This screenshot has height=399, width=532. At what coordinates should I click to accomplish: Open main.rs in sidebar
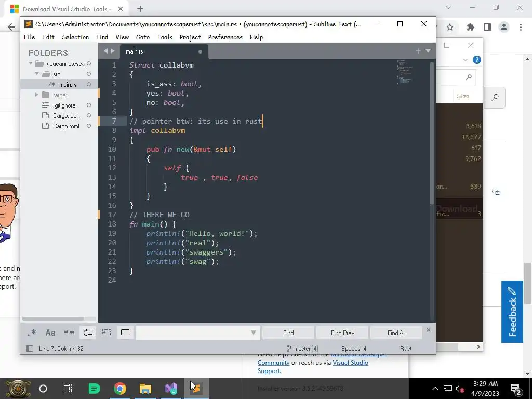[68, 85]
